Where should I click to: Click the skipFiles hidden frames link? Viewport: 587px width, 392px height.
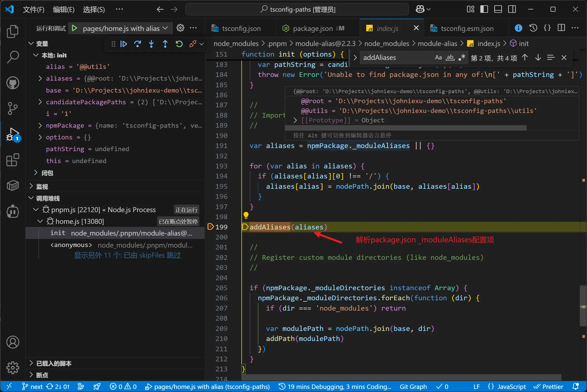pos(127,255)
